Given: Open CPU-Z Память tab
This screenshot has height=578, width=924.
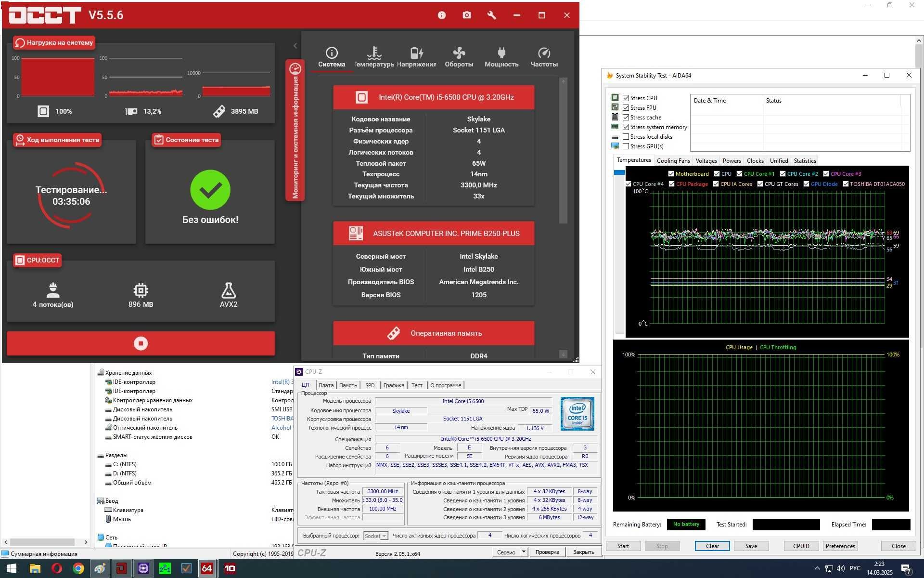Looking at the screenshot, I should coord(348,385).
